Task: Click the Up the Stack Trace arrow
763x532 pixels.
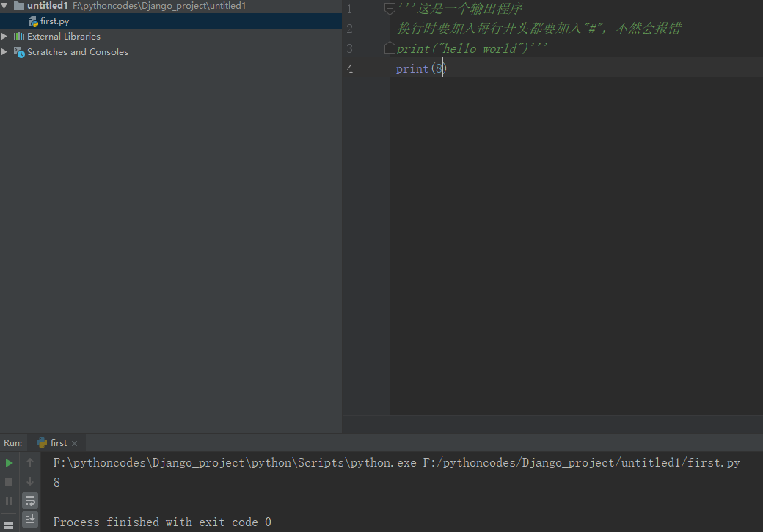Action: (x=30, y=462)
